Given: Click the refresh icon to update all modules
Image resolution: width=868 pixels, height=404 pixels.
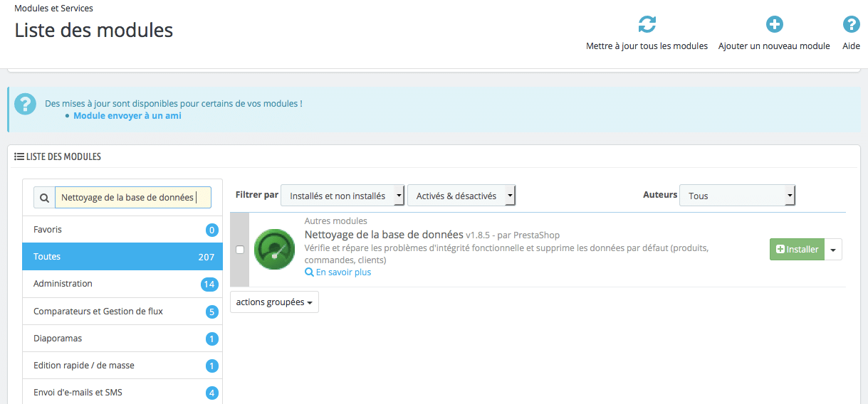Looking at the screenshot, I should 647,25.
